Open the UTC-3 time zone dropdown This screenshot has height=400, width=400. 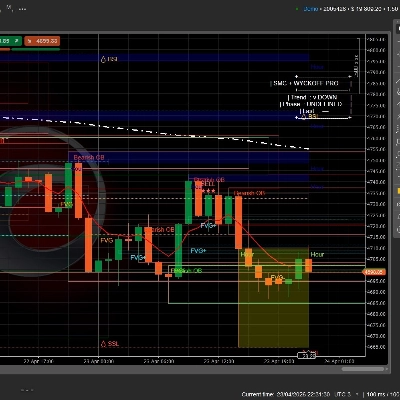[347, 394]
